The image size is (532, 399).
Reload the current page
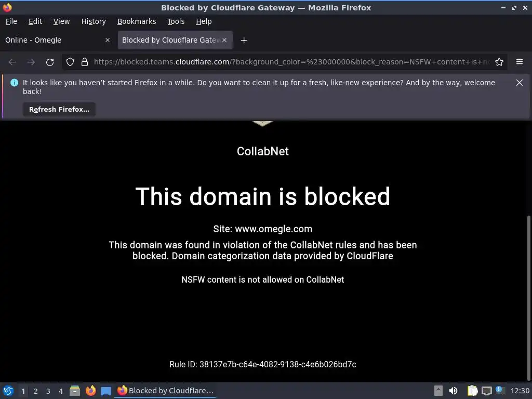pyautogui.click(x=50, y=62)
